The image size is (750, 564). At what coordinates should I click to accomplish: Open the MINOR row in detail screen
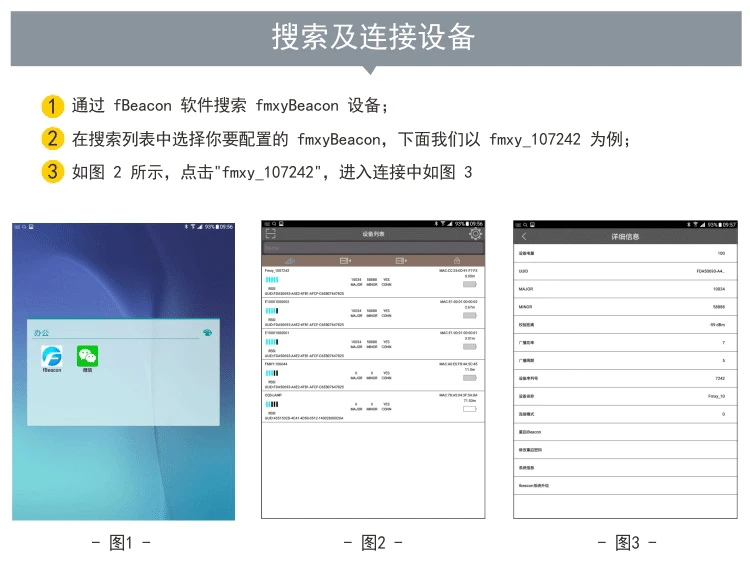click(625, 307)
